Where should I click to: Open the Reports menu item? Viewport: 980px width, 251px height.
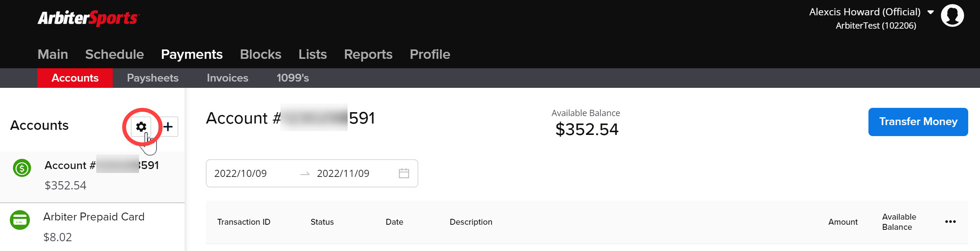click(368, 54)
